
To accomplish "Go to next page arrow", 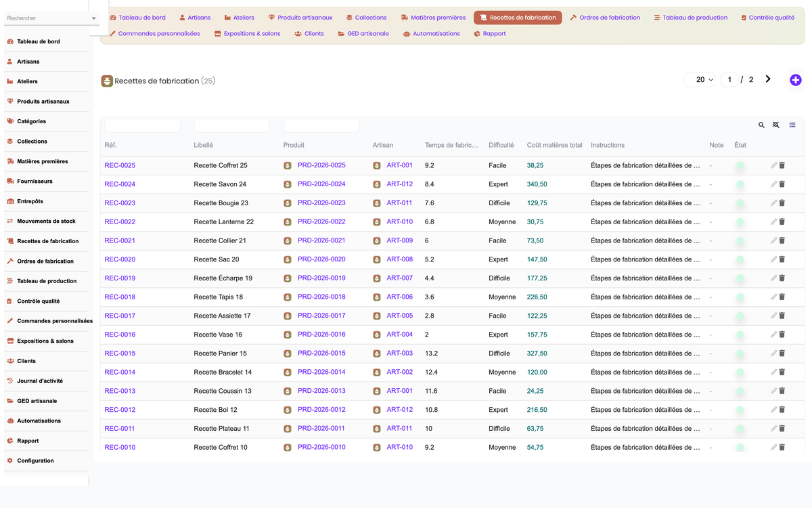I will (768, 79).
